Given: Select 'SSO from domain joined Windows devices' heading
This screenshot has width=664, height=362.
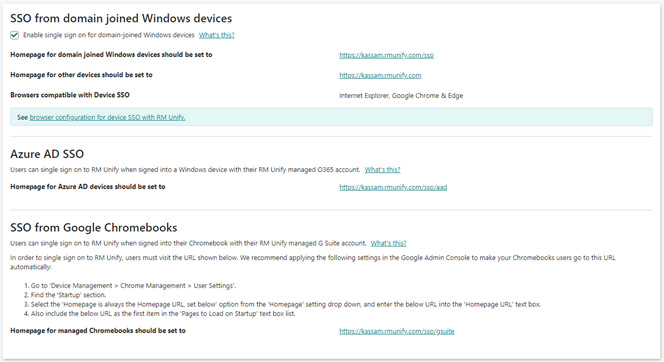Looking at the screenshot, I should pyautogui.click(x=121, y=19).
